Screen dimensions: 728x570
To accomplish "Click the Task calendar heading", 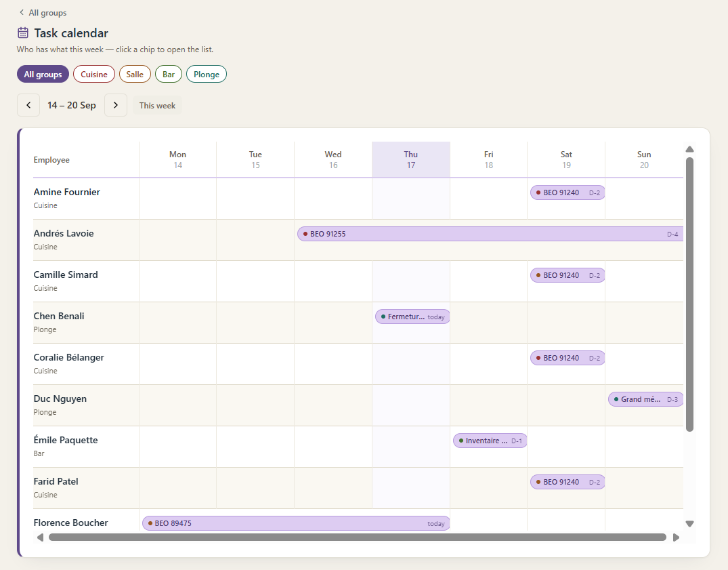I will point(71,33).
